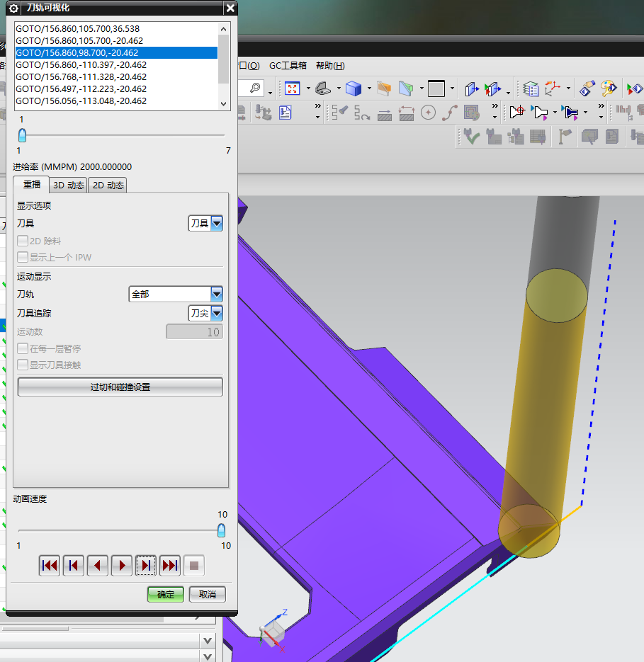Switch to the 2D 动态 tab
Screen dimensions: 644x662
click(108, 186)
